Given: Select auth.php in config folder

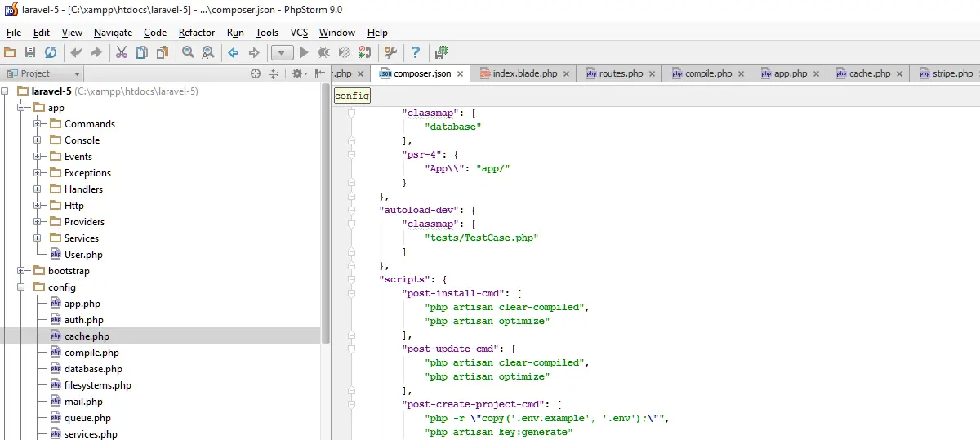Looking at the screenshot, I should click(83, 320).
